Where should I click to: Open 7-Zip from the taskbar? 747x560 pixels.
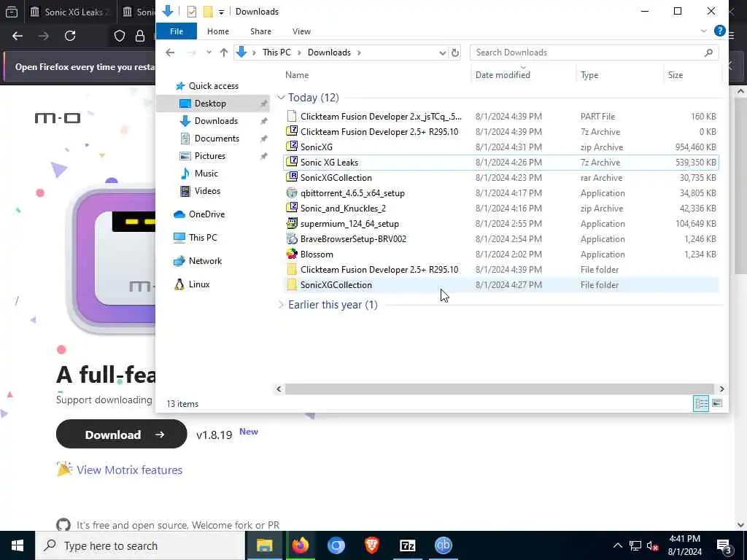(x=407, y=545)
